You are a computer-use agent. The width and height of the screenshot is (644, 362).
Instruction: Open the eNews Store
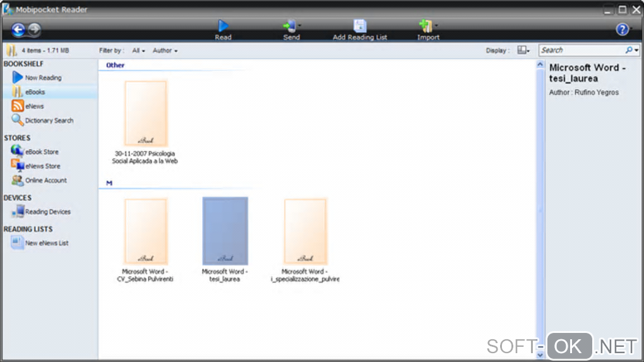[36, 166]
